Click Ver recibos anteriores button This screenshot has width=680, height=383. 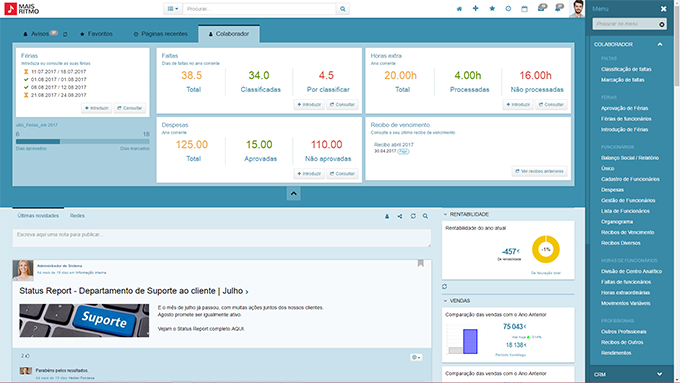tap(539, 171)
